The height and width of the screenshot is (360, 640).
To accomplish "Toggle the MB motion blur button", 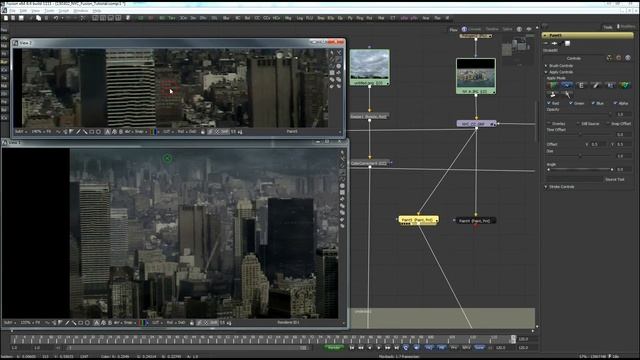I will point(442,348).
